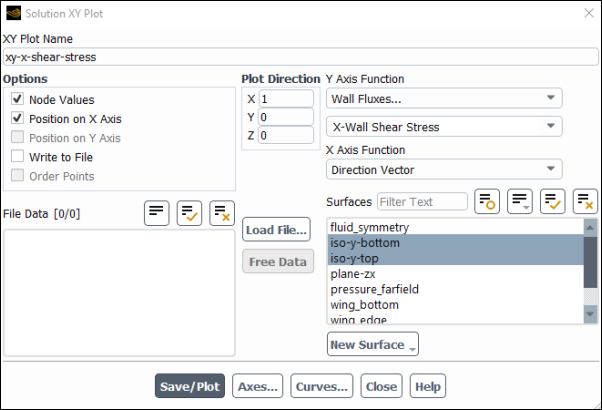Expand the X-Wall Shear Stress dropdown
The image size is (602, 410).
click(x=444, y=127)
